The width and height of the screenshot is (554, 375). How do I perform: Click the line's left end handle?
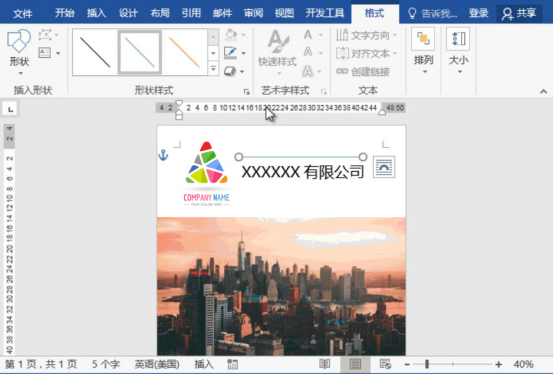click(239, 157)
